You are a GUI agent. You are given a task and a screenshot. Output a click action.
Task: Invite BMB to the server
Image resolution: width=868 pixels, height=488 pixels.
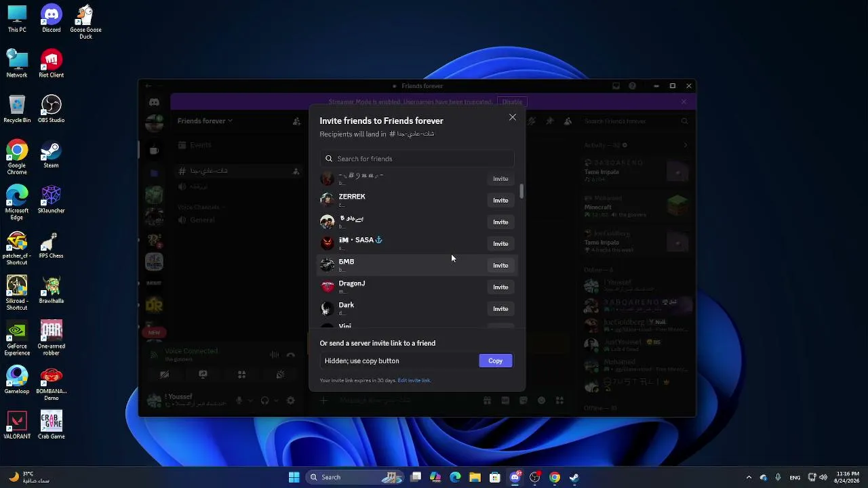click(500, 266)
